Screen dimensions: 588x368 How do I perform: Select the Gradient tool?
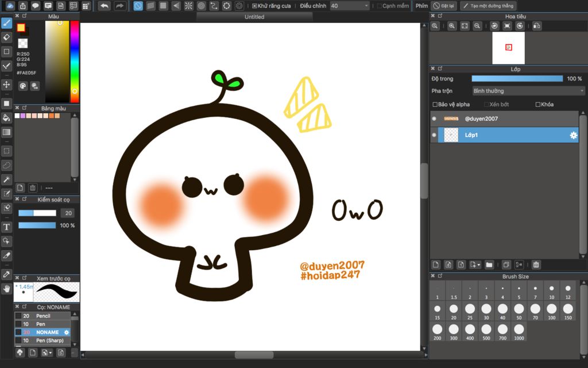pos(7,132)
